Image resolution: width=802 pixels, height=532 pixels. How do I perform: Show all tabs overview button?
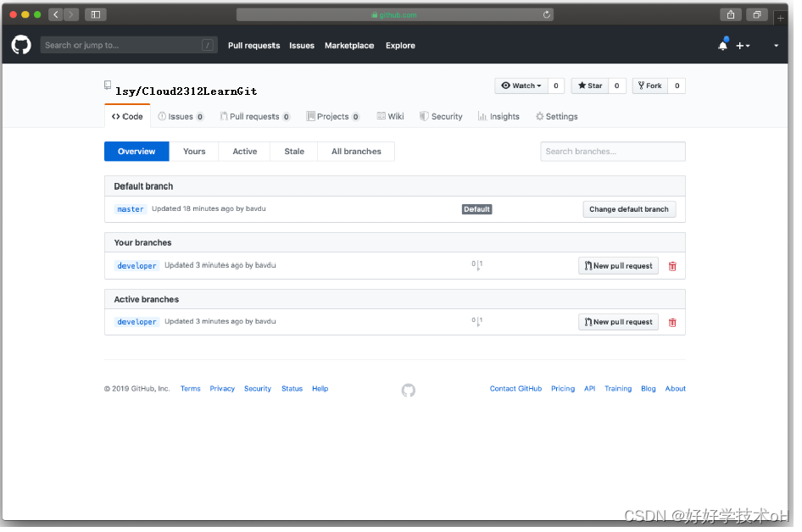[756, 14]
